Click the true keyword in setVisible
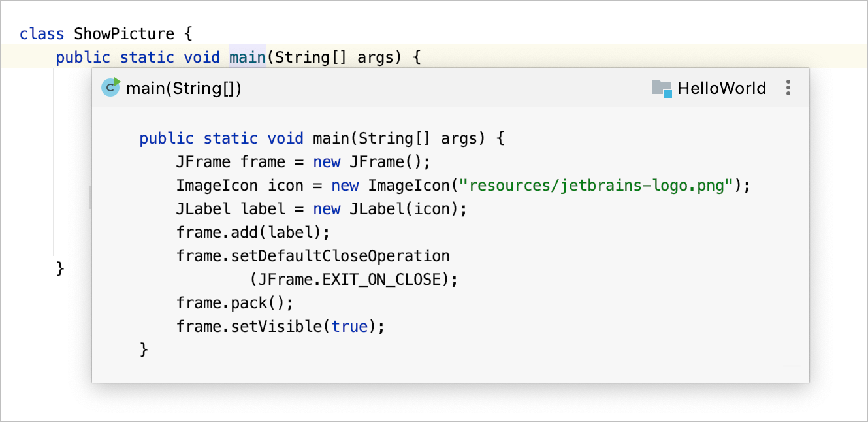Viewport: 868px width, 422px height. point(349,327)
